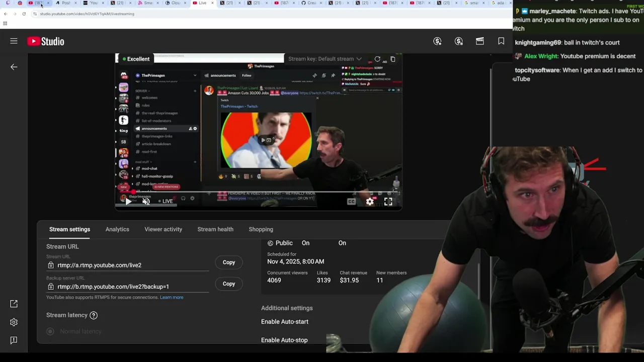
Task: Click the Chat revenue $31.95 value
Action: 349,280
